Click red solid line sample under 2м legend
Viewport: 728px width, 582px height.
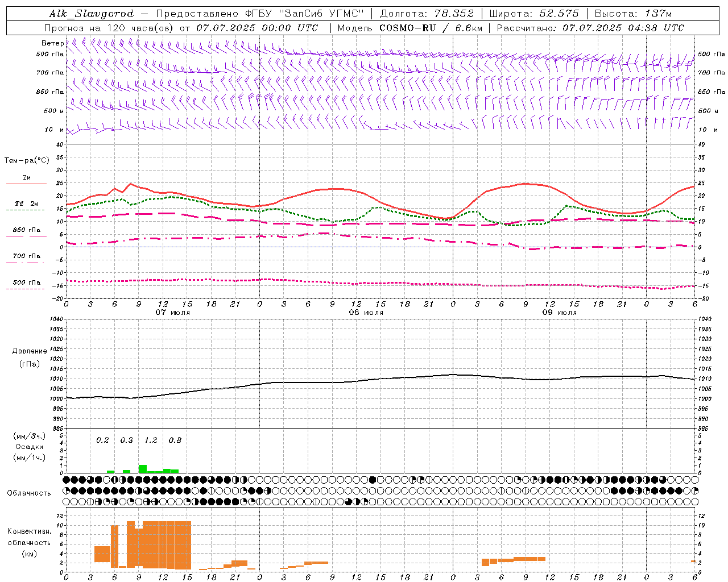(x=26, y=184)
